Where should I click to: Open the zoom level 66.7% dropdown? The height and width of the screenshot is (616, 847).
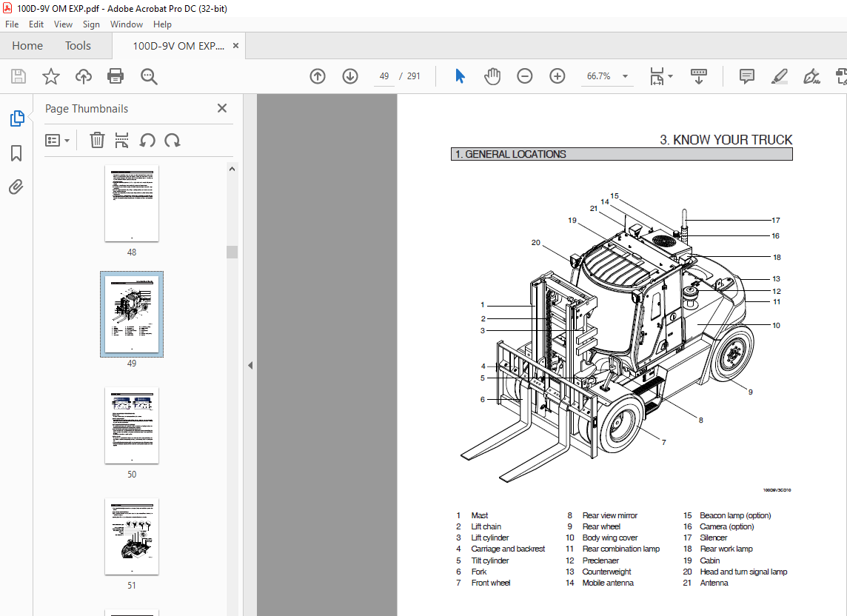(x=625, y=76)
